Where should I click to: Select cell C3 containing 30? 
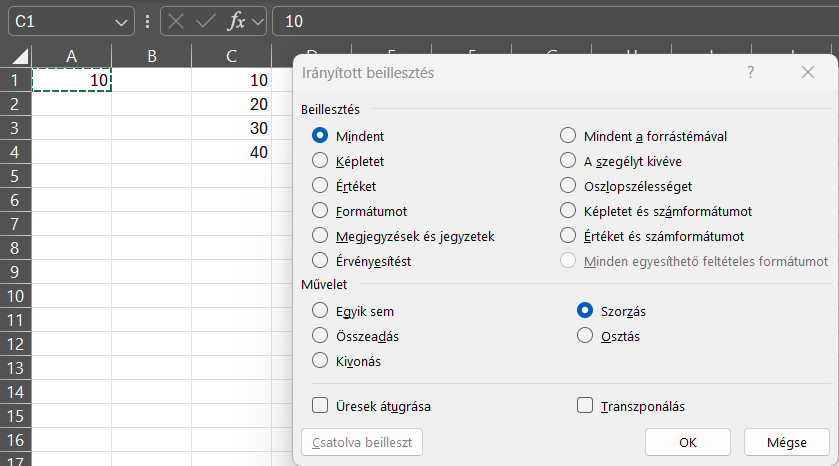(232, 128)
